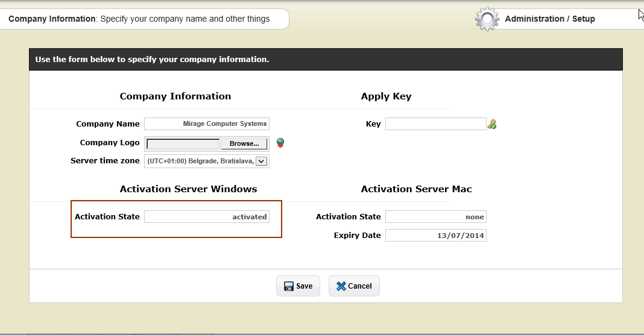Click the Cancel button label
The height and width of the screenshot is (335, 644).
(x=360, y=286)
